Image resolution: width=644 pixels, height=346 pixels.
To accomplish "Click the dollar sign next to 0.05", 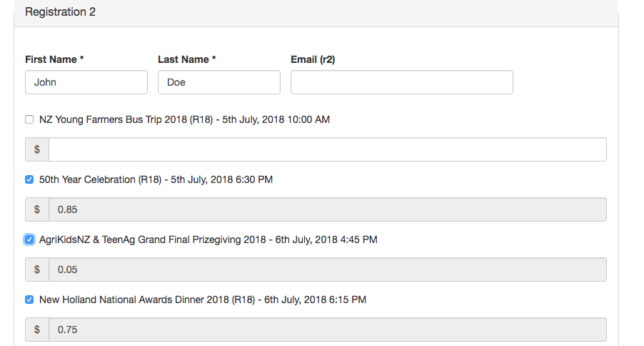I will pos(37,270).
